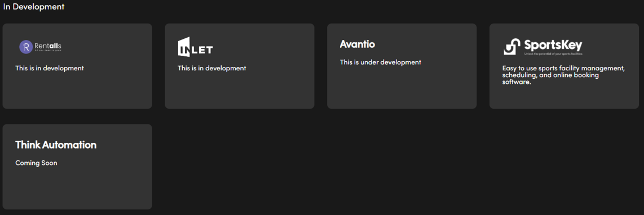Click the Think Automation title

[56, 145]
